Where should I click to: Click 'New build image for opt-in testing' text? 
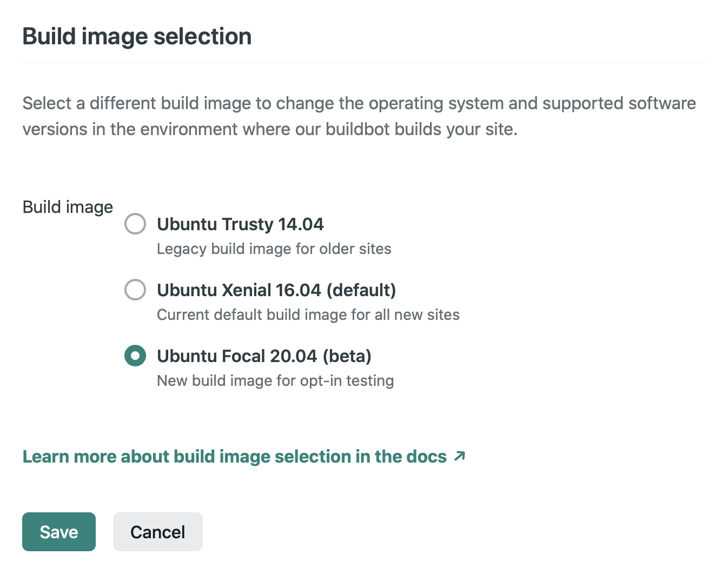coord(275,381)
